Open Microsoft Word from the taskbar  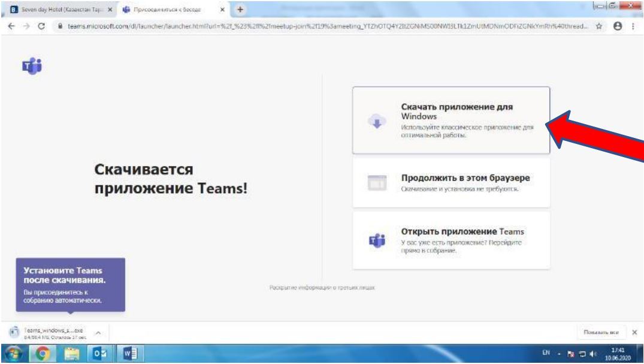pos(130,354)
